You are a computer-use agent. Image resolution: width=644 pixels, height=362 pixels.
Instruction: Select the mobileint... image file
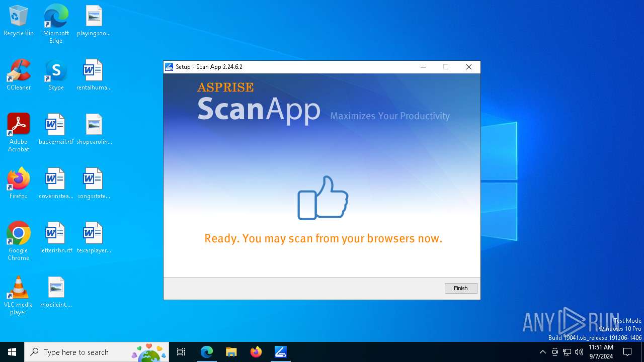(x=56, y=293)
